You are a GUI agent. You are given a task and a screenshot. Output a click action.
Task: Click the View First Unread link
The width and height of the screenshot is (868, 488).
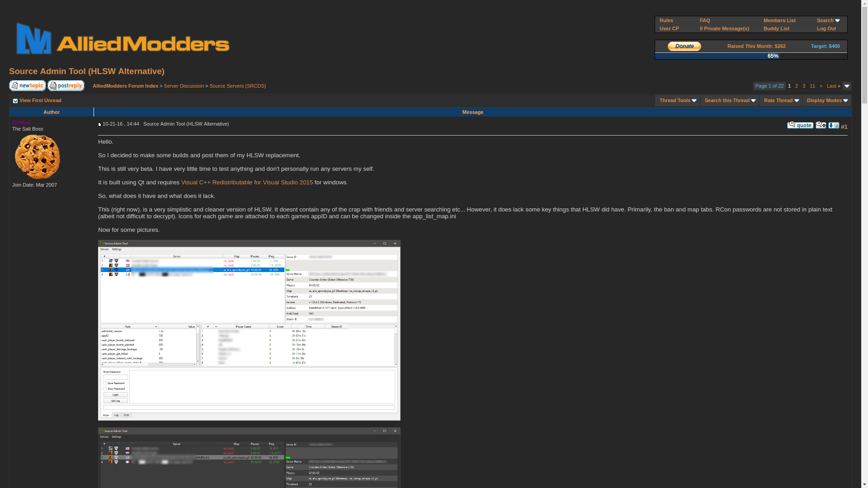tap(40, 100)
